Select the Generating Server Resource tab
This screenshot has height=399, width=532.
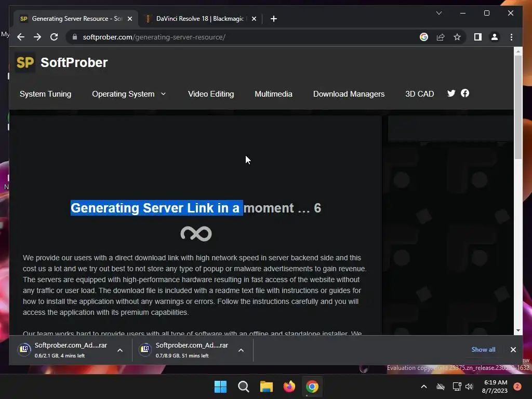tap(76, 19)
